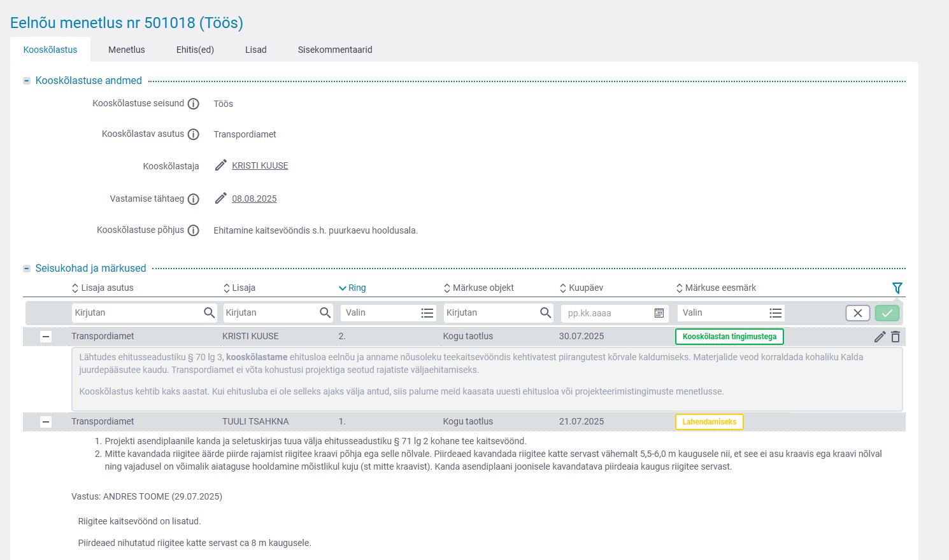Edit Kooskõlastaja with pencil icon
The width and height of the screenshot is (949, 560).
[220, 165]
